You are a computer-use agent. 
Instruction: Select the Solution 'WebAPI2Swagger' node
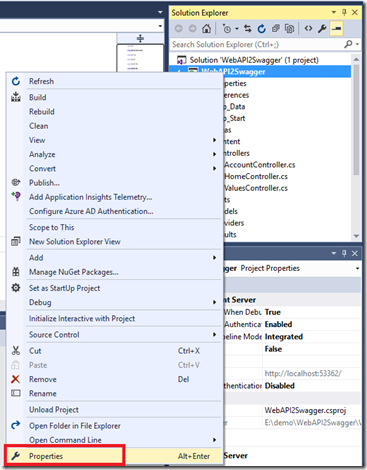click(x=248, y=60)
